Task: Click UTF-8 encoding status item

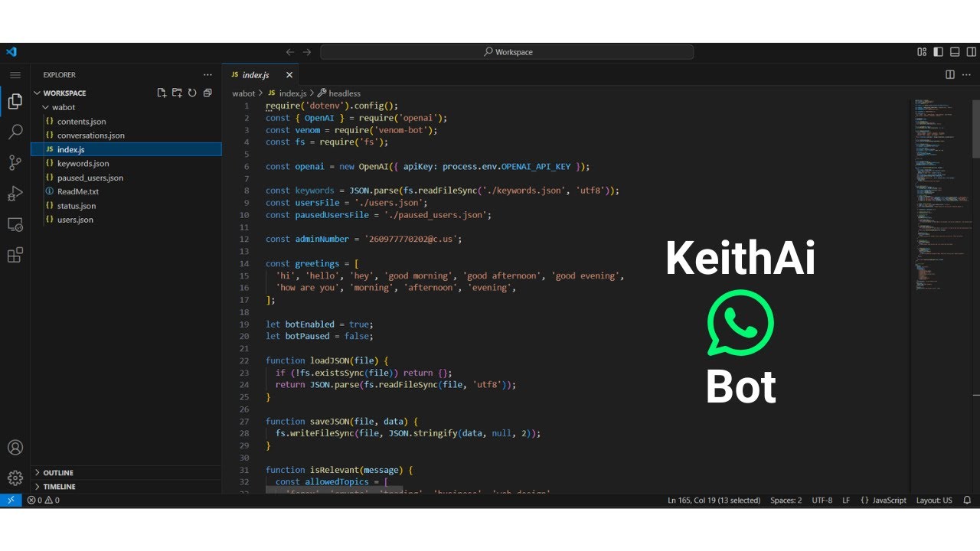Action: 822,500
